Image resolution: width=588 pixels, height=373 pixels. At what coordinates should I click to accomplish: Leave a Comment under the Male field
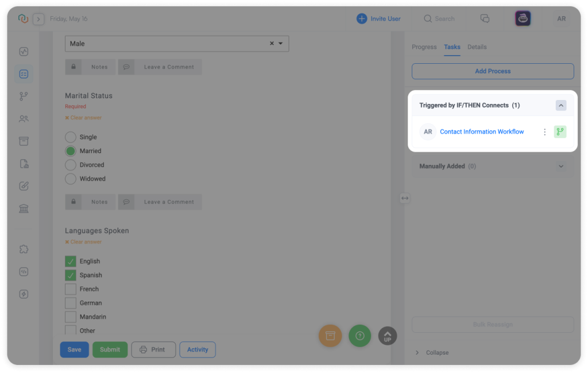click(160, 67)
